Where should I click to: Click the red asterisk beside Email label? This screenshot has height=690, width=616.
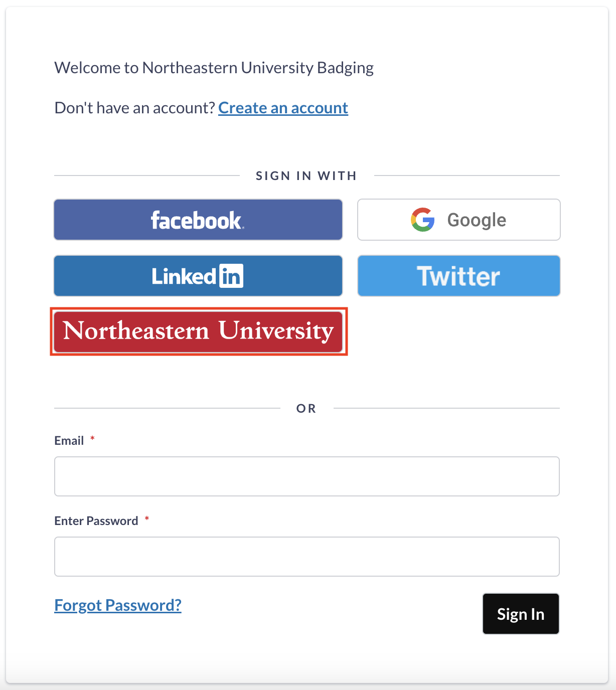coord(92,439)
